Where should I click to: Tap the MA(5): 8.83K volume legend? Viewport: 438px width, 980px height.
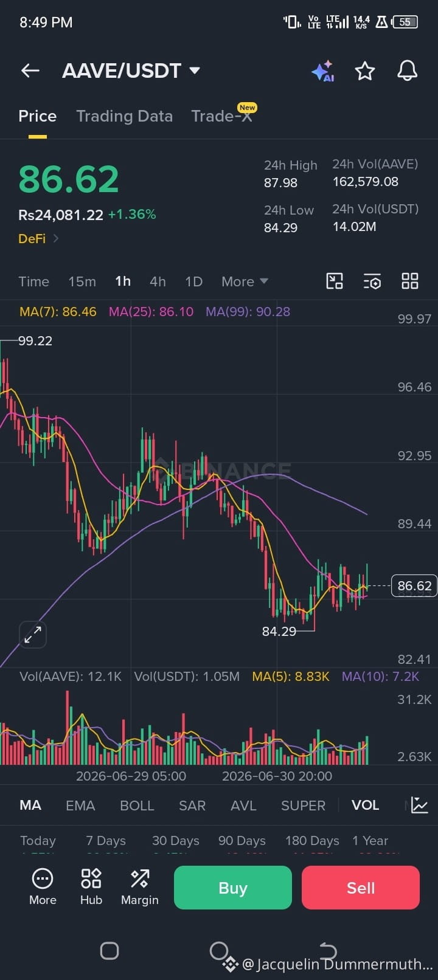pos(291,677)
